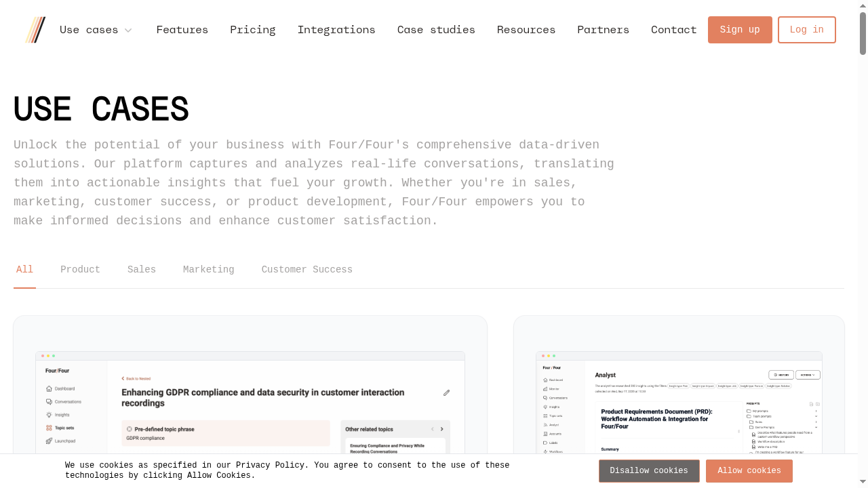Go to Pricing in the navigation
Screen dimensions: 868x488
253,30
